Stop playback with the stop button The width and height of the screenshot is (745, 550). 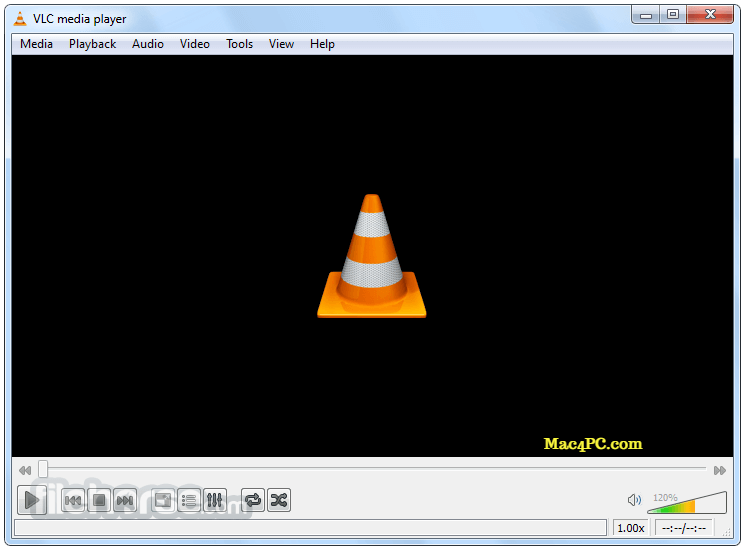pyautogui.click(x=99, y=500)
